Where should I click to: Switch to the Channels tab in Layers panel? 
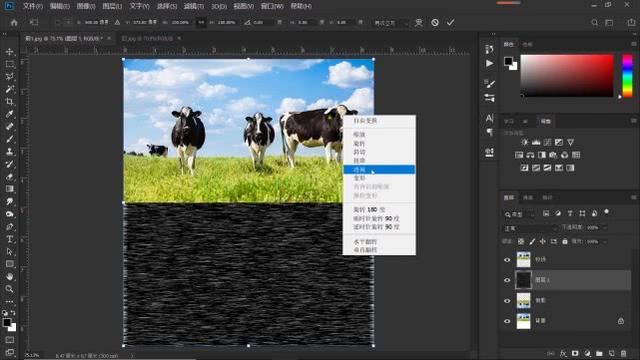[528, 198]
